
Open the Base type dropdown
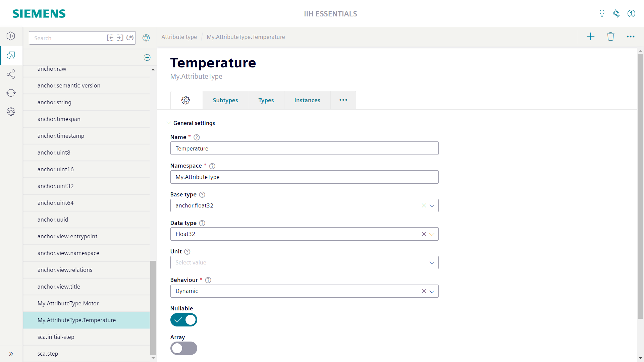coord(432,205)
